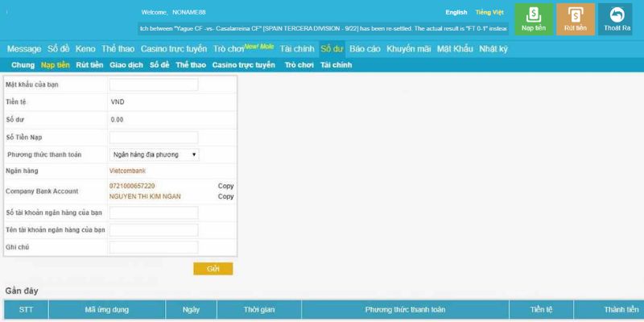This screenshot has height=322, width=644.
Task: Open the Giao dịch sub-tab
Action: pos(126,64)
